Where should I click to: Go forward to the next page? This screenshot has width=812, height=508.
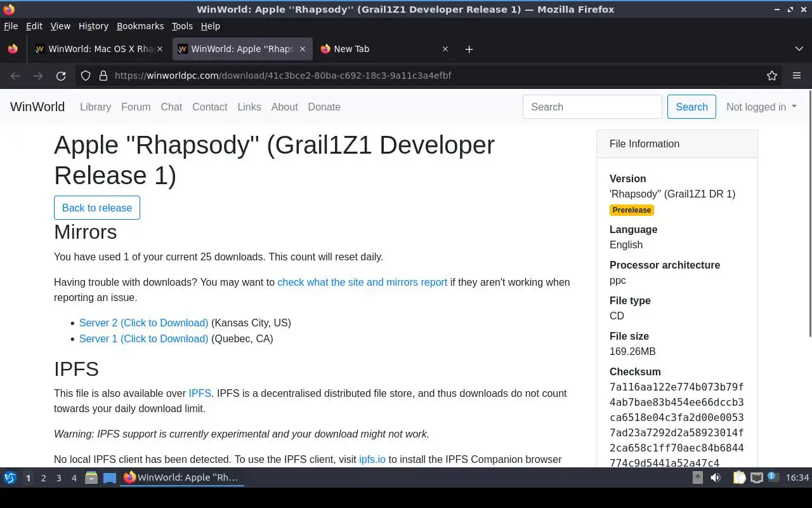coord(38,76)
